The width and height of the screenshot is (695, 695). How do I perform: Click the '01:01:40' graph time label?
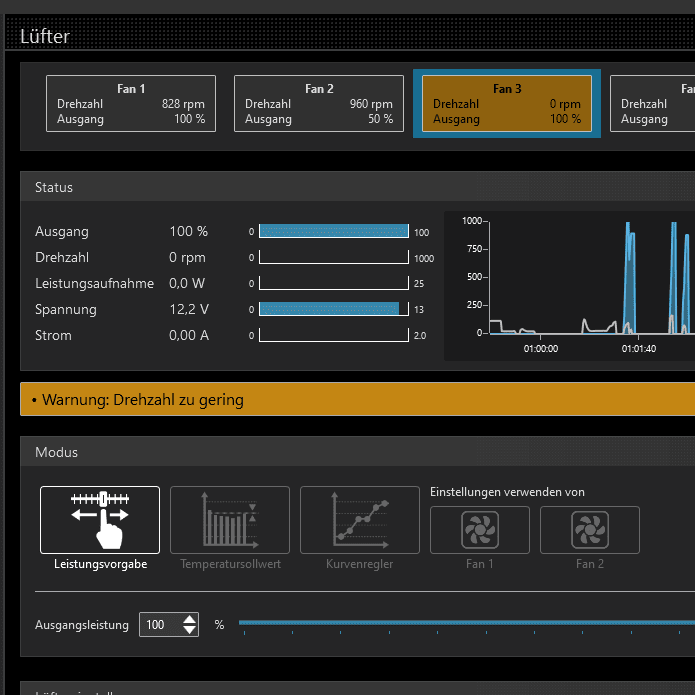click(639, 349)
